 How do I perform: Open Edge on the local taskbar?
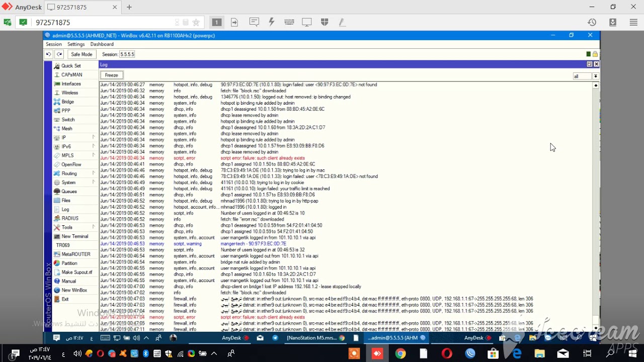coord(517,354)
